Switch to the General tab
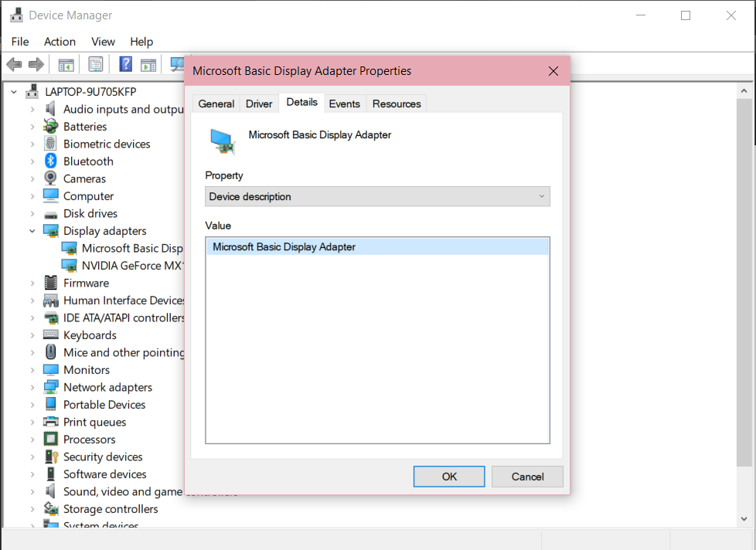The image size is (756, 550). [216, 104]
